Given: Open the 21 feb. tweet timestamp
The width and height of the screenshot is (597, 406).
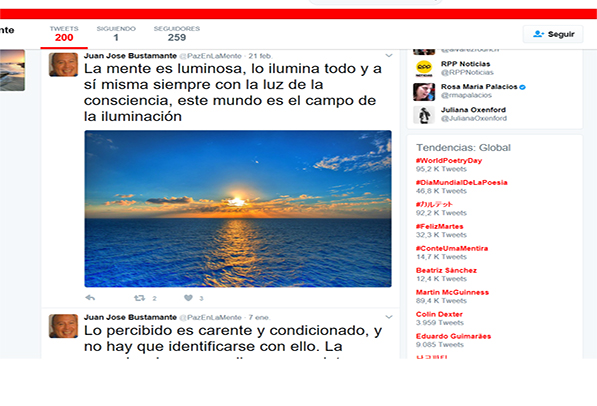Looking at the screenshot, I should [260, 56].
